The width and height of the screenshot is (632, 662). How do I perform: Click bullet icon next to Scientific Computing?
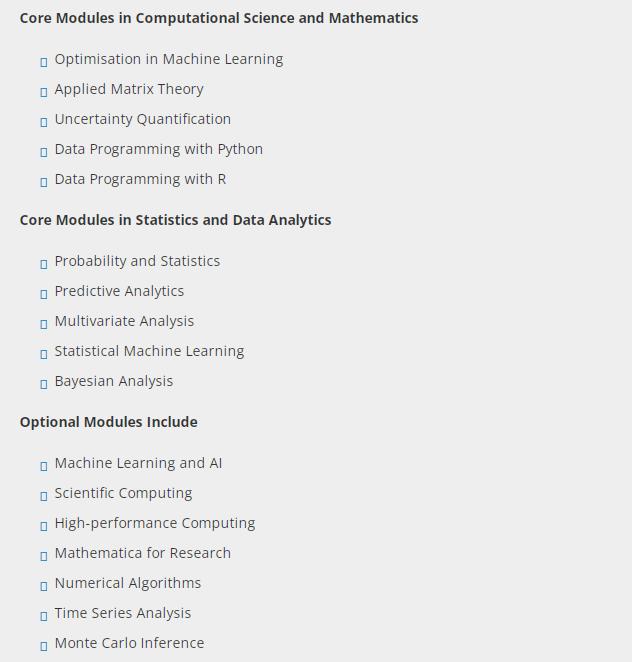click(44, 496)
